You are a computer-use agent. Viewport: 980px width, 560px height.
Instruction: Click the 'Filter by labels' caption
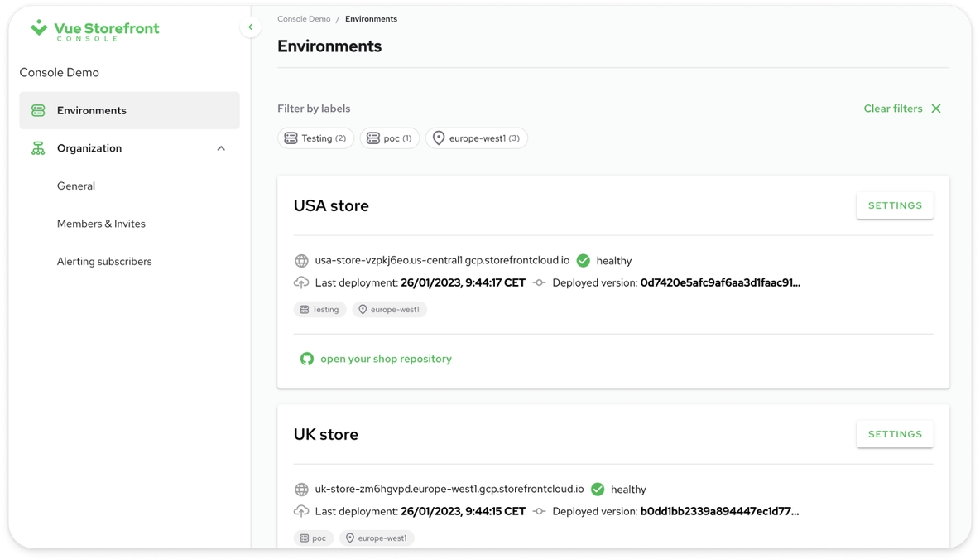click(x=314, y=109)
